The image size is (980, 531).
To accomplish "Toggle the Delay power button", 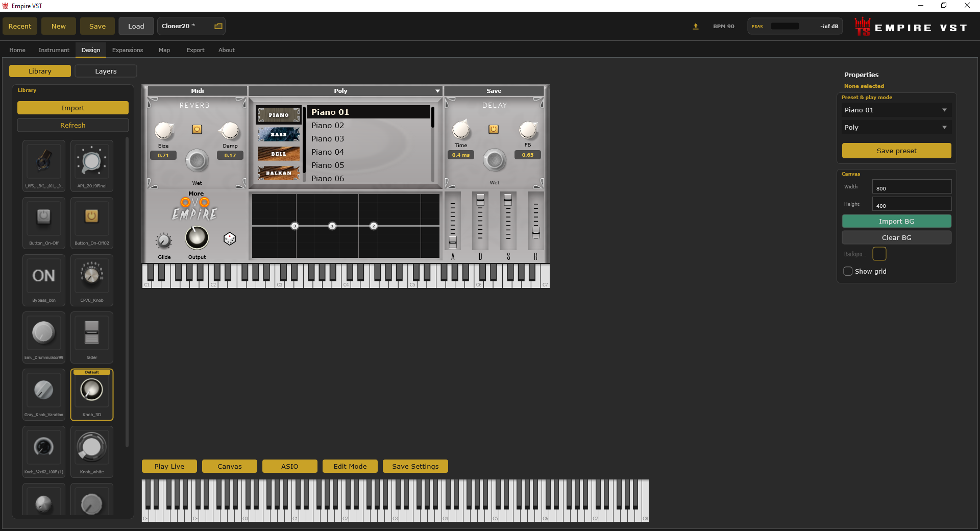I will coord(494,129).
